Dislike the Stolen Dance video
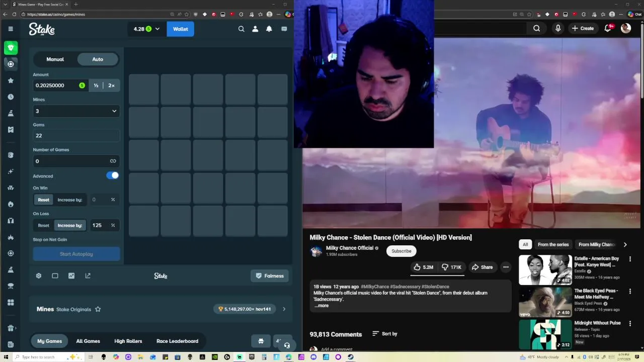644x362 pixels. click(x=451, y=267)
